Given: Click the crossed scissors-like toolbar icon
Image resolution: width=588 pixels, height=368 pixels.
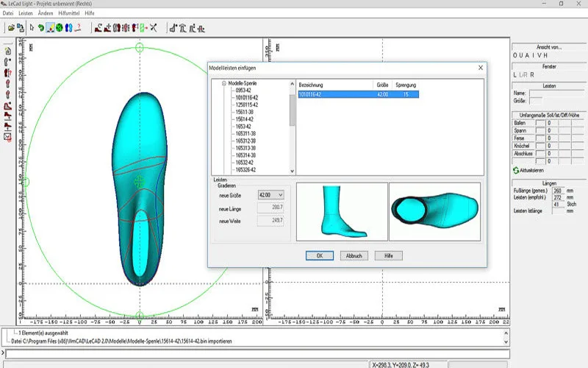Looking at the screenshot, I should pyautogui.click(x=154, y=28).
